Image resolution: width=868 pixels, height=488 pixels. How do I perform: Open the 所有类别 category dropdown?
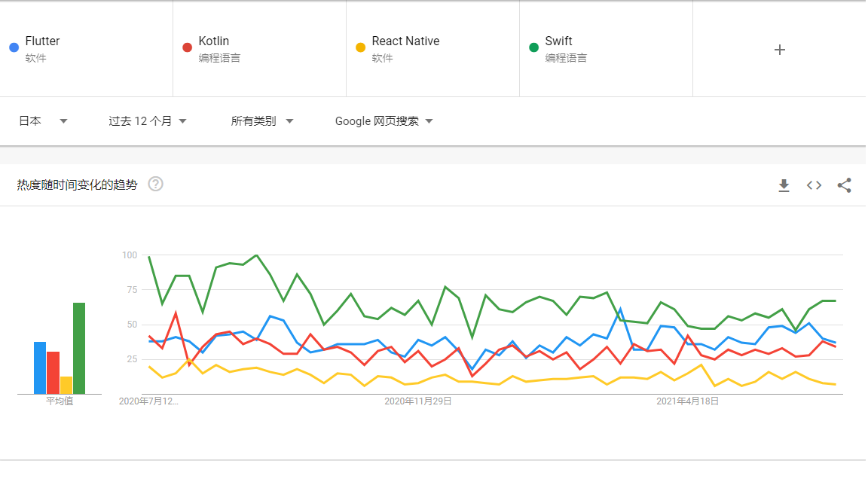tap(262, 121)
